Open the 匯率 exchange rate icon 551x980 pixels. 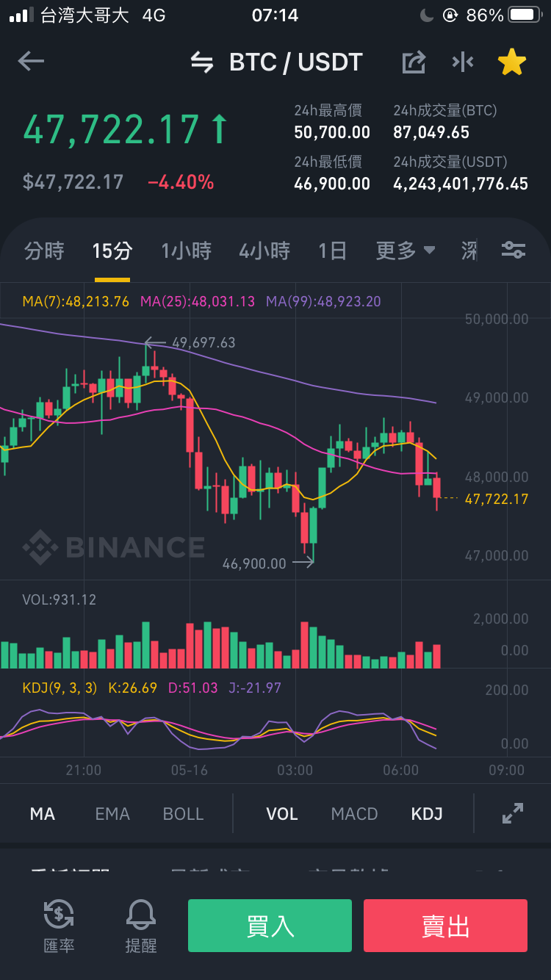coord(59,926)
